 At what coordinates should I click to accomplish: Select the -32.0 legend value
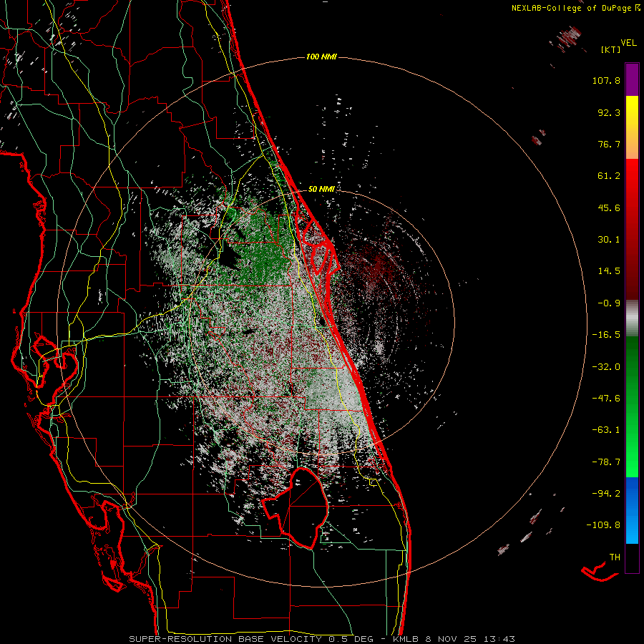pos(606,367)
